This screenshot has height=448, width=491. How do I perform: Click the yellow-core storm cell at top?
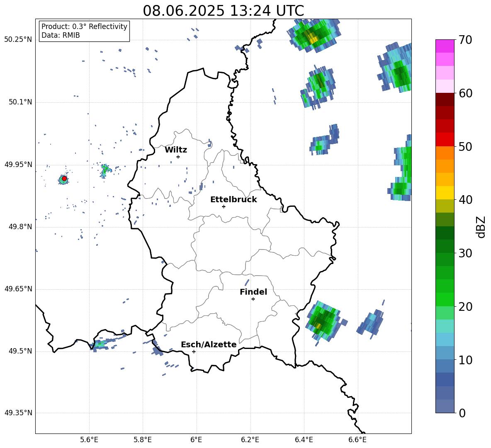[314, 35]
